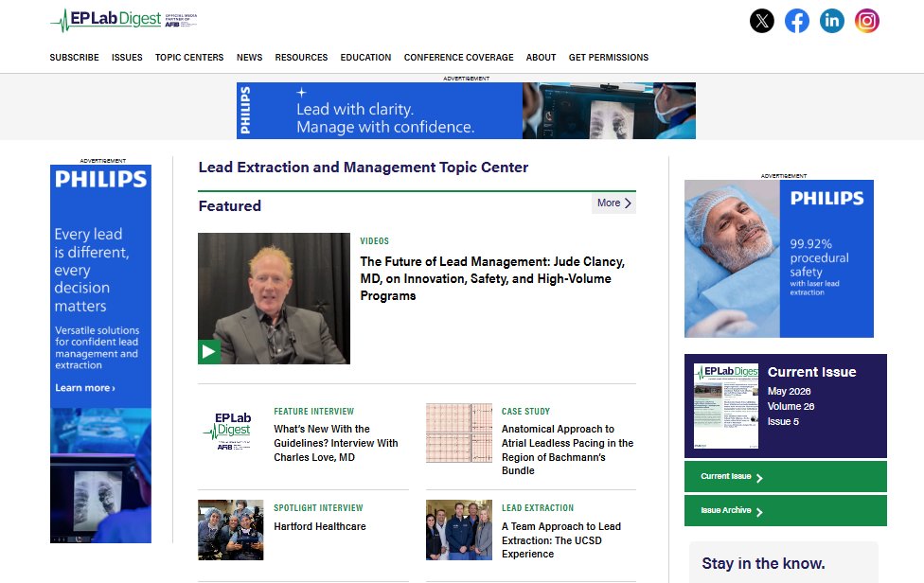Open the EDUCATION menu item
The image size is (924, 583).
coord(365,57)
